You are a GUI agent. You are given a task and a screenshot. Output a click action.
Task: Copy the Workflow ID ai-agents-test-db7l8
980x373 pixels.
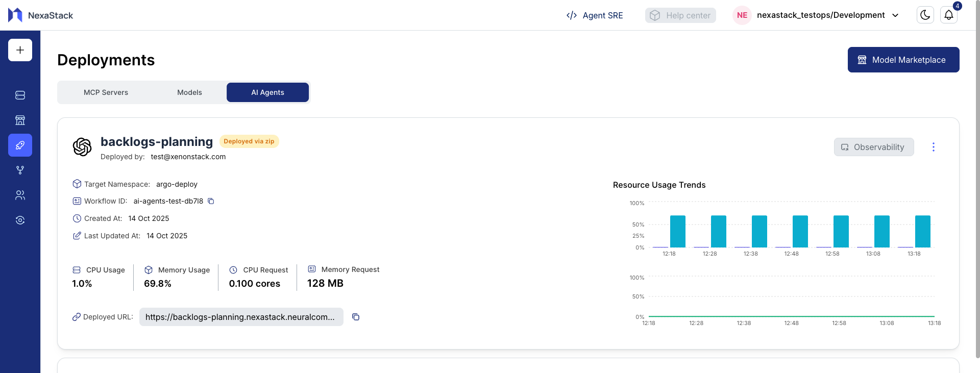[211, 202]
